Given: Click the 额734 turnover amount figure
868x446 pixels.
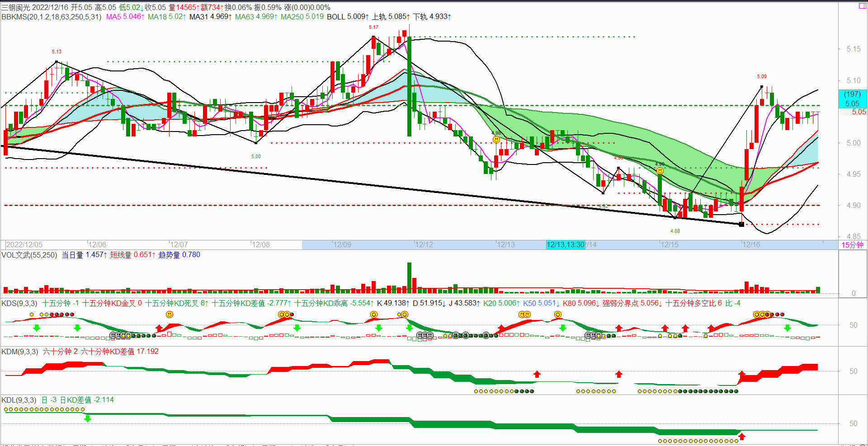Looking at the screenshot, I should point(212,7).
